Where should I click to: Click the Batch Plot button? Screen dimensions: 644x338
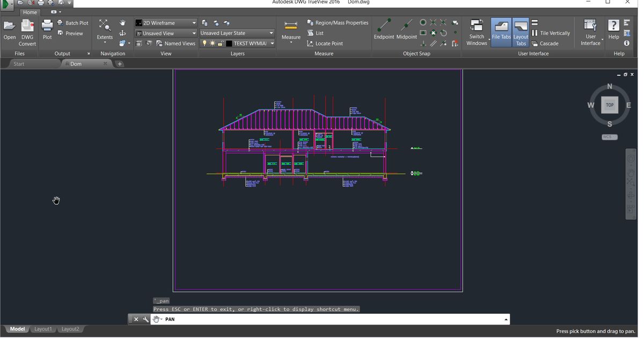click(x=72, y=23)
